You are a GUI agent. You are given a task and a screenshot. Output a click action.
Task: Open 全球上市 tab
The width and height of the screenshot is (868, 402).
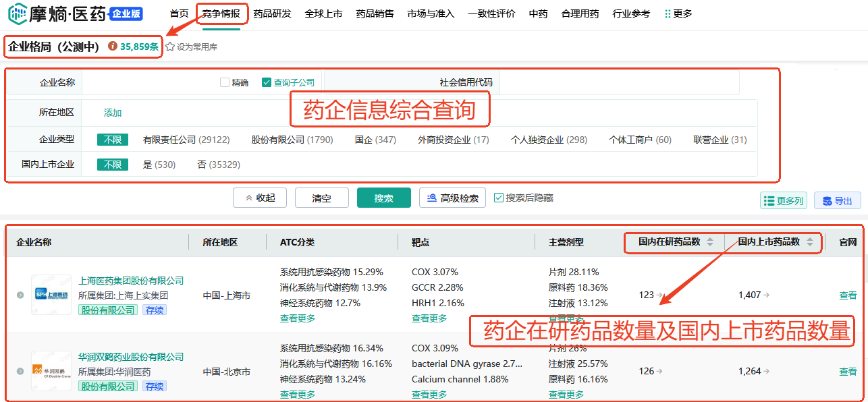tap(324, 13)
